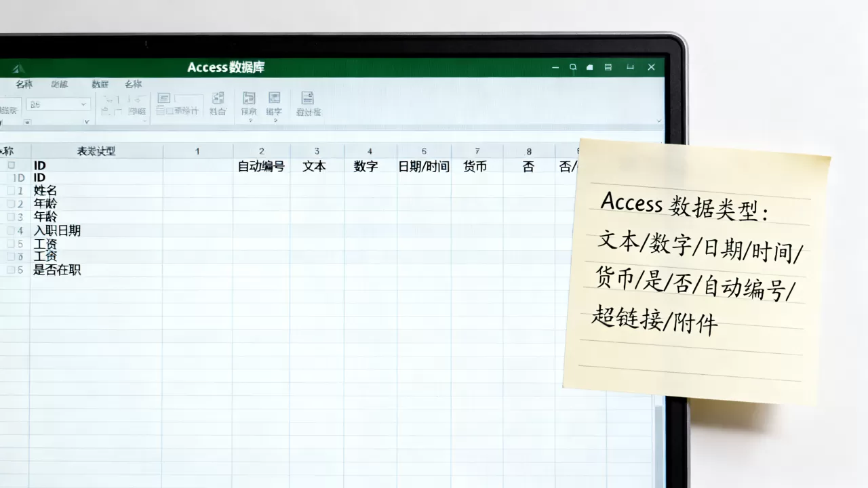The image size is (868, 488).
Task: Tick the checkbox for row 1 姓名
Action: pyautogui.click(x=11, y=191)
